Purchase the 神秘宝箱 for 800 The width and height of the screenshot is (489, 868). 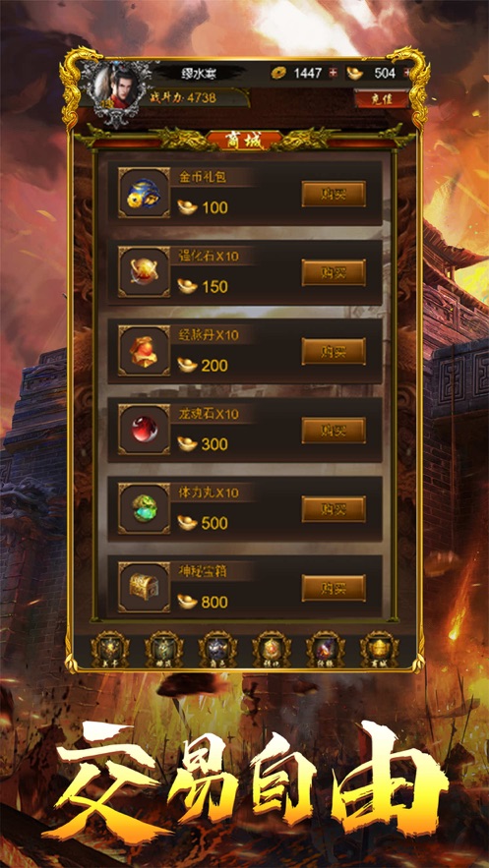(x=334, y=588)
